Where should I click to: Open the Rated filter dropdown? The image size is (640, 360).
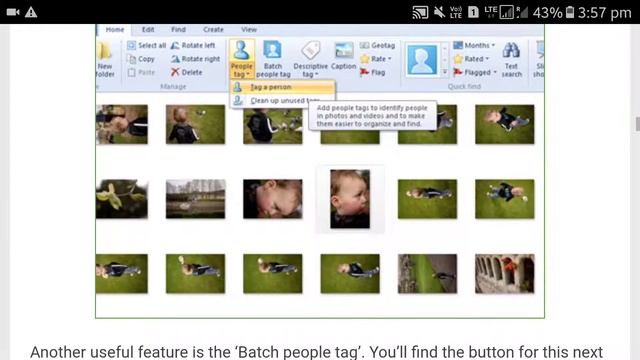(471, 59)
